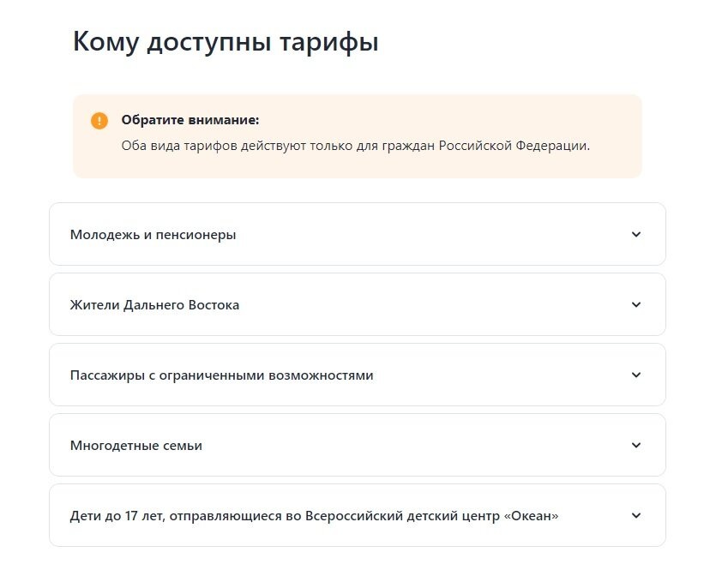This screenshot has width=716, height=588.
Task: Click the chevron beside «Многодетные семьи»
Action: 635,445
